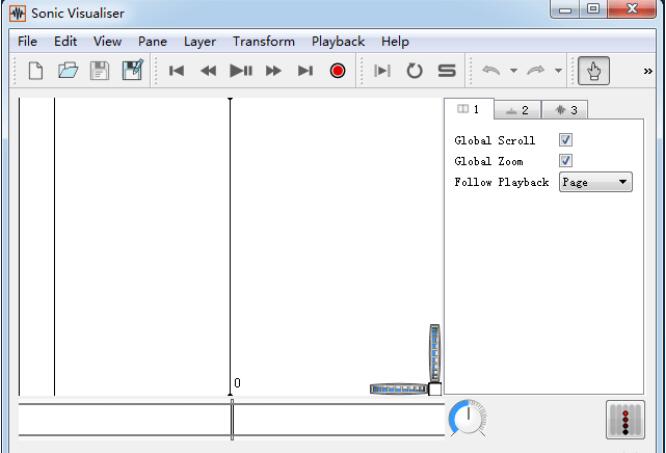666x453 pixels.
Task: Switch to layer tab 2
Action: (518, 110)
